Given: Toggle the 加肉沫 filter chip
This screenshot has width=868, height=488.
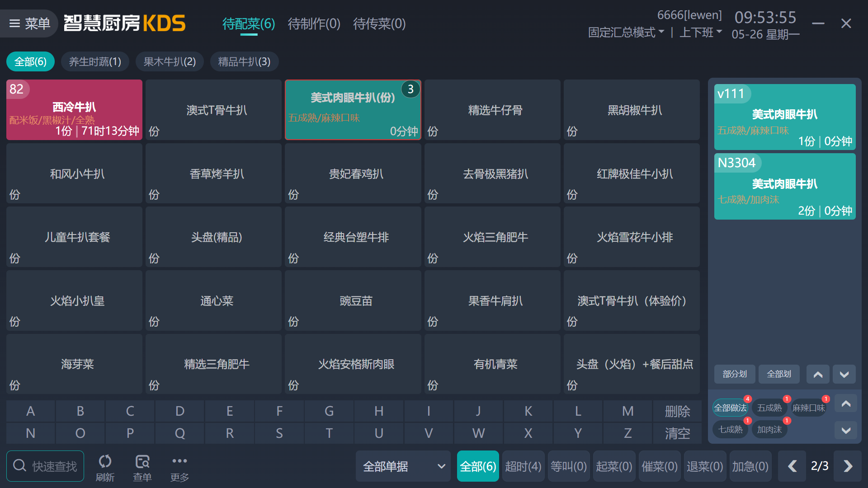Looking at the screenshot, I should click(769, 429).
